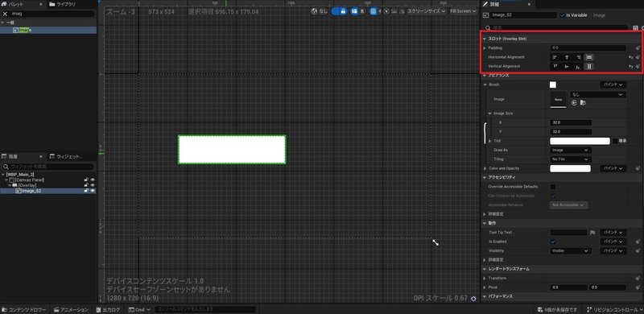
Task: Open the コンテンツドロワー
Action: tap(23, 309)
